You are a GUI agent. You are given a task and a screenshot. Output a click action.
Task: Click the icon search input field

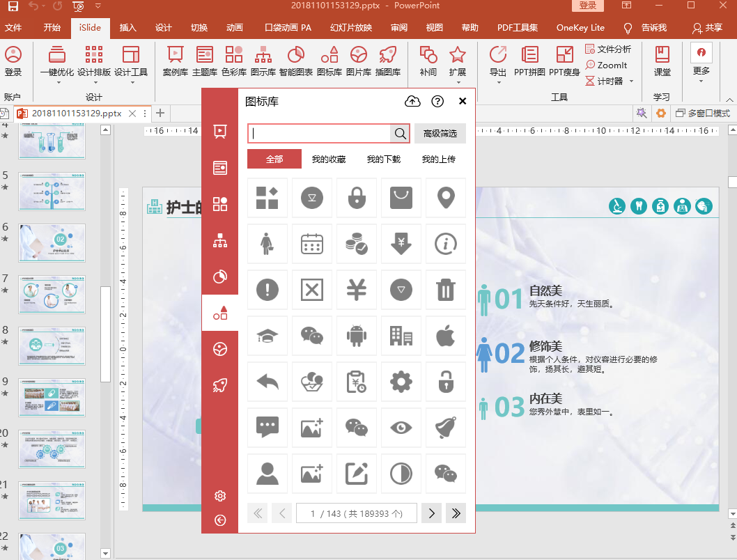coord(320,134)
